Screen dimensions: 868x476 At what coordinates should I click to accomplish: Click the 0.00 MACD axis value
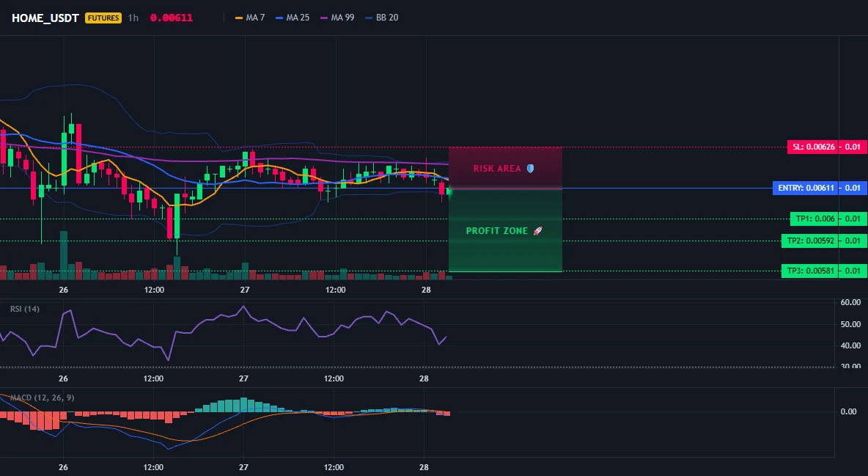point(849,411)
